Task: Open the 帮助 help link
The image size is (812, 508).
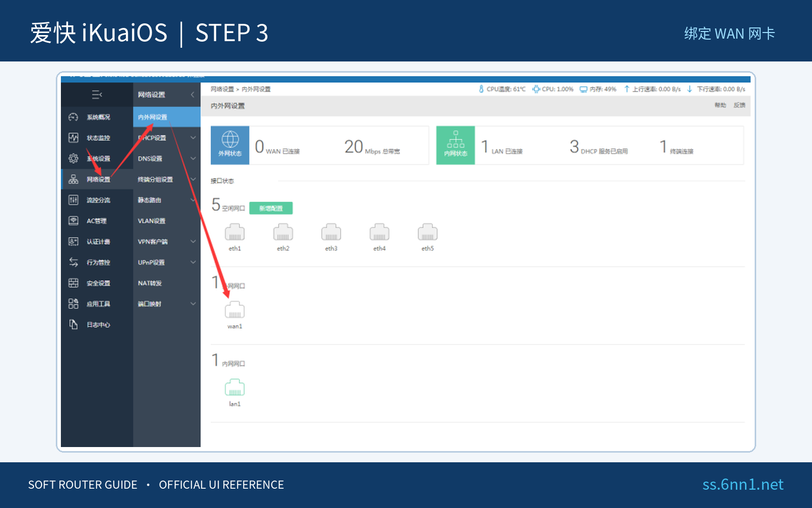Action: pos(721,105)
